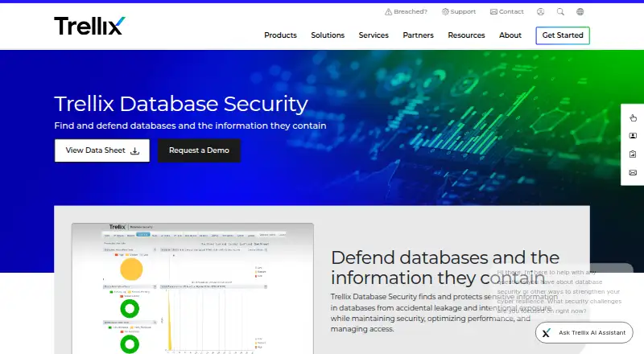Click the globe language icon

(580, 12)
